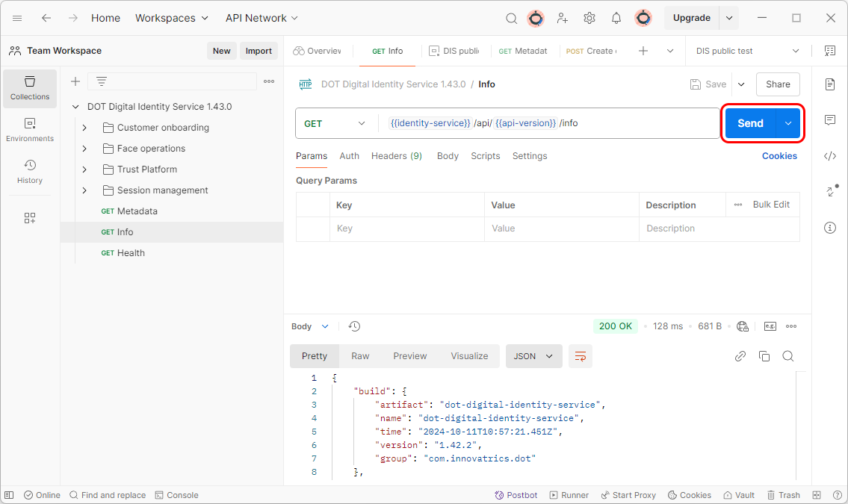This screenshot has height=504, width=848.
Task: Switch to the Scripts tab
Action: pos(485,156)
